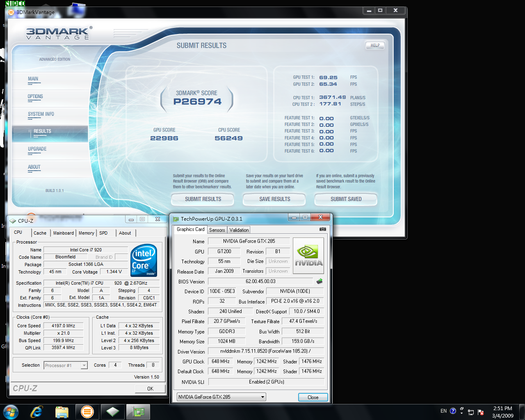
Task: Click the SAVE RESULTS button
Action: tap(275, 199)
